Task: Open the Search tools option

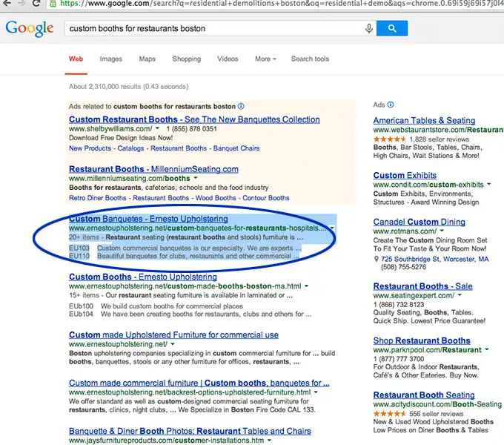Action: 310,59
